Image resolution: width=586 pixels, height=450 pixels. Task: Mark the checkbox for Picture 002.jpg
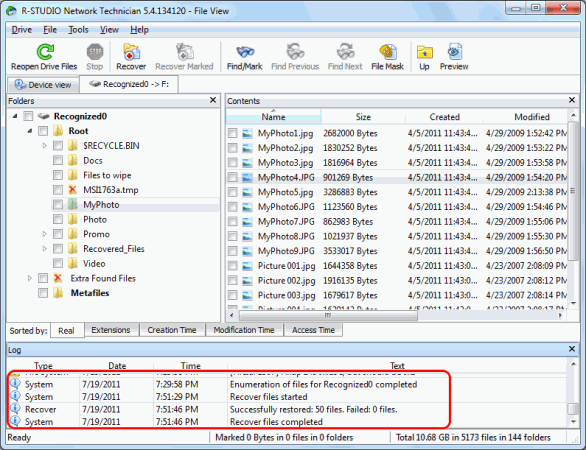click(232, 281)
